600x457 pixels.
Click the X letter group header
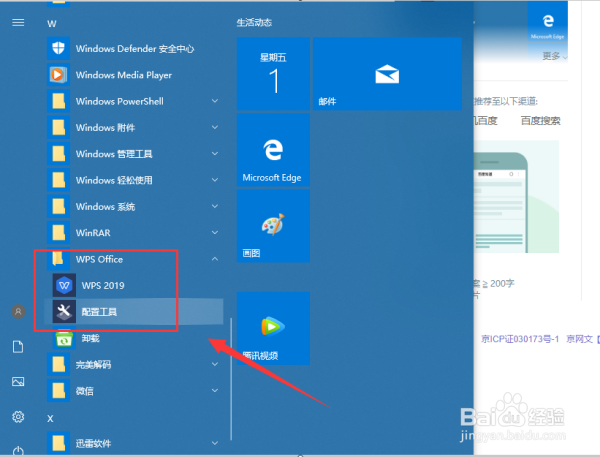[x=51, y=419]
